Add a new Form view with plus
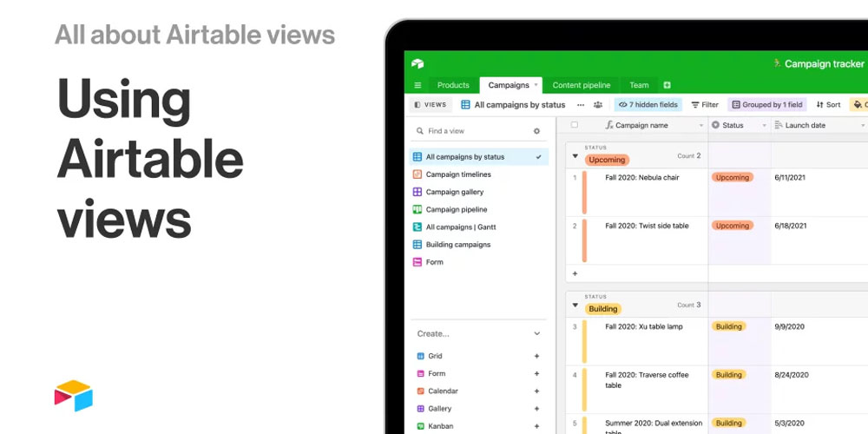 pos(536,373)
